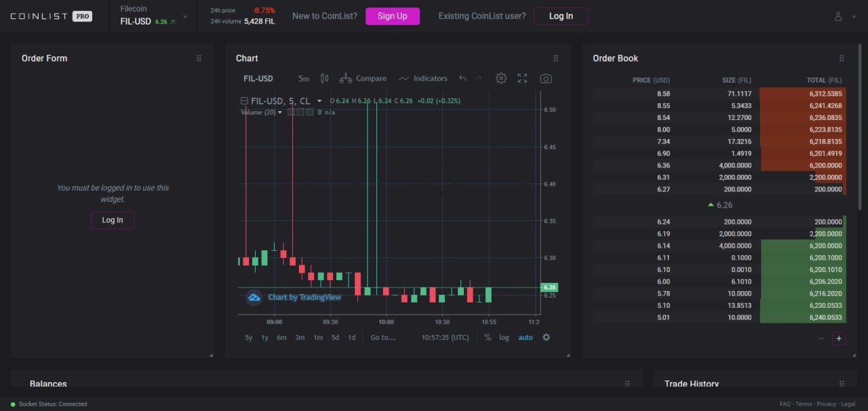
Task: Toggle log scale on chart
Action: 504,337
